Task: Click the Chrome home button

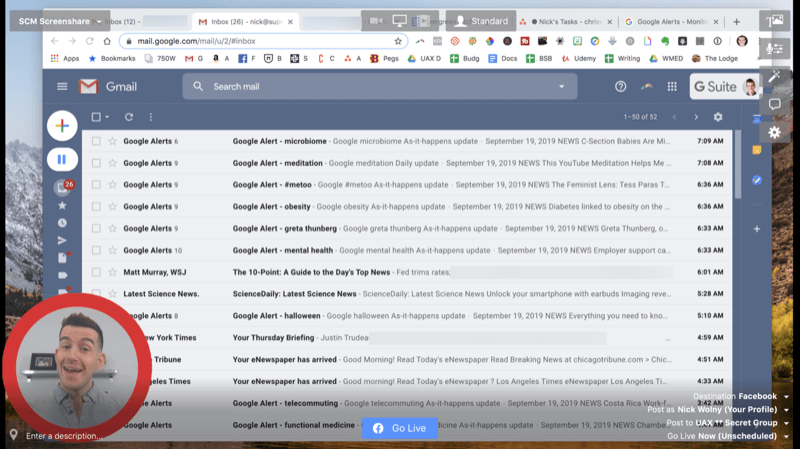Action: (x=107, y=41)
